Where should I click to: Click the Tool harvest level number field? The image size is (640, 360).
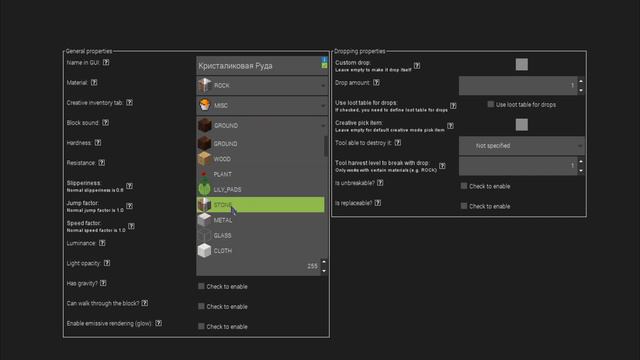(518, 166)
